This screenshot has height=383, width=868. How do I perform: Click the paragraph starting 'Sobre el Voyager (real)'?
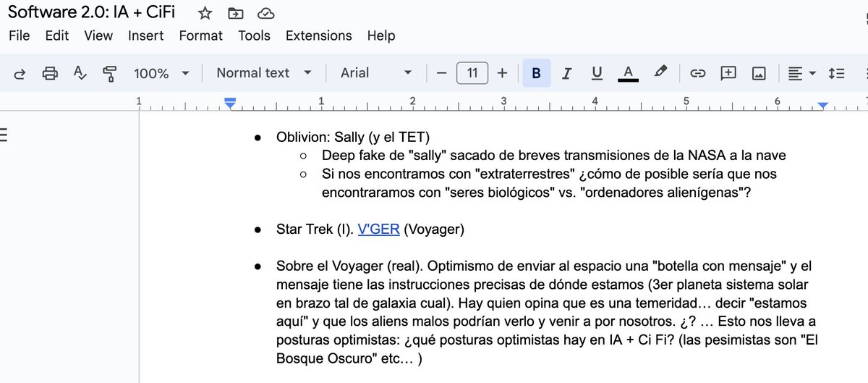547,312
